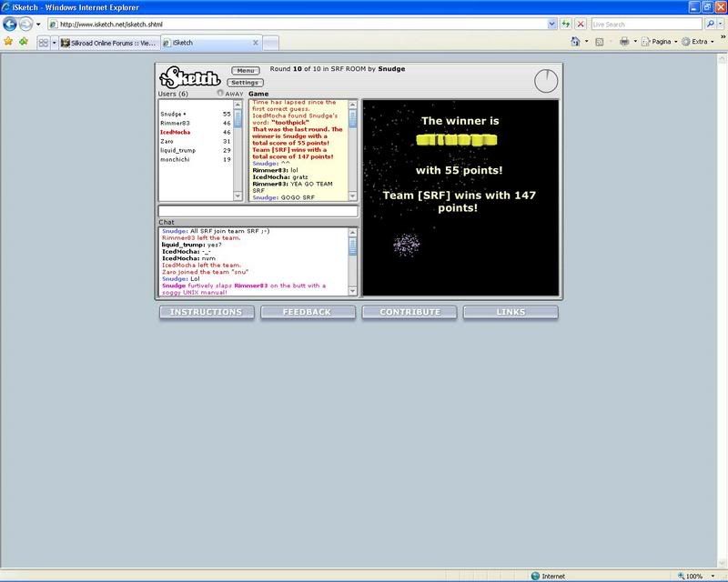Click the firework burst in canvas
This screenshot has height=582, width=728.
[x=406, y=244]
